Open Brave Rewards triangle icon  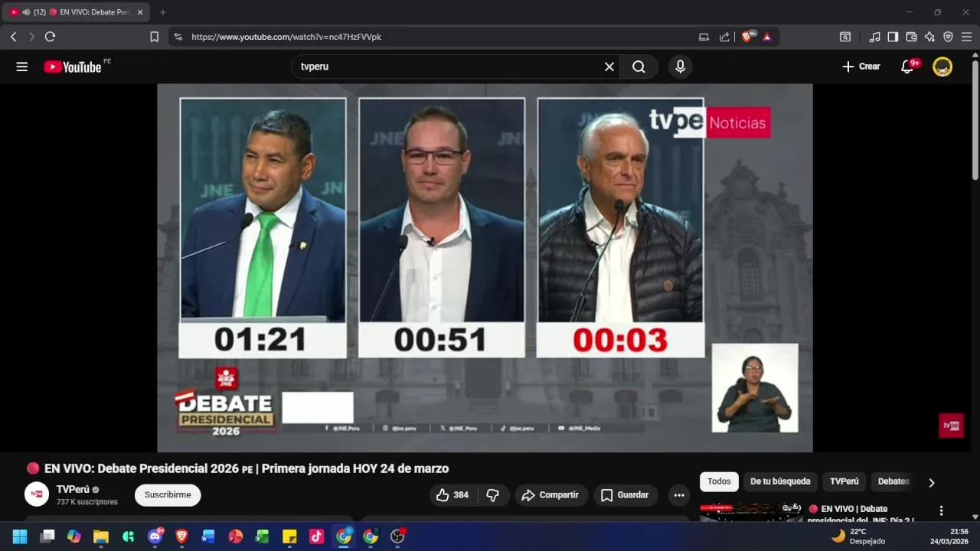(767, 37)
